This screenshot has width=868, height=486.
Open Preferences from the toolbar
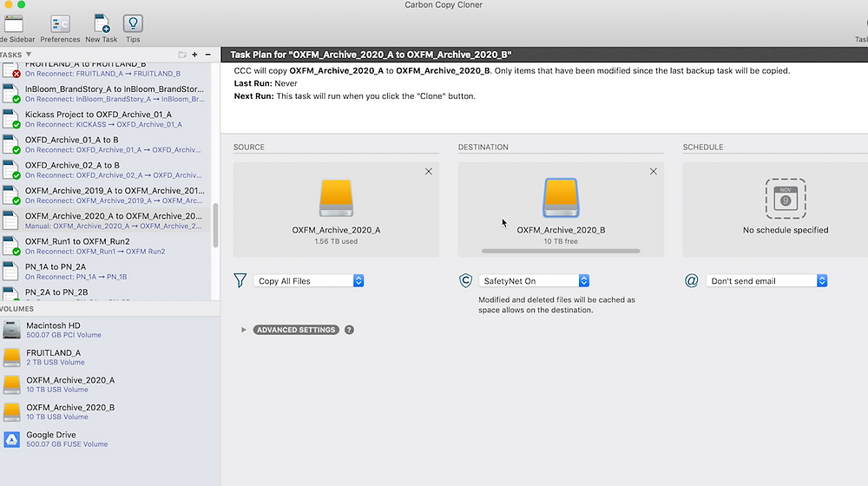tap(60, 23)
